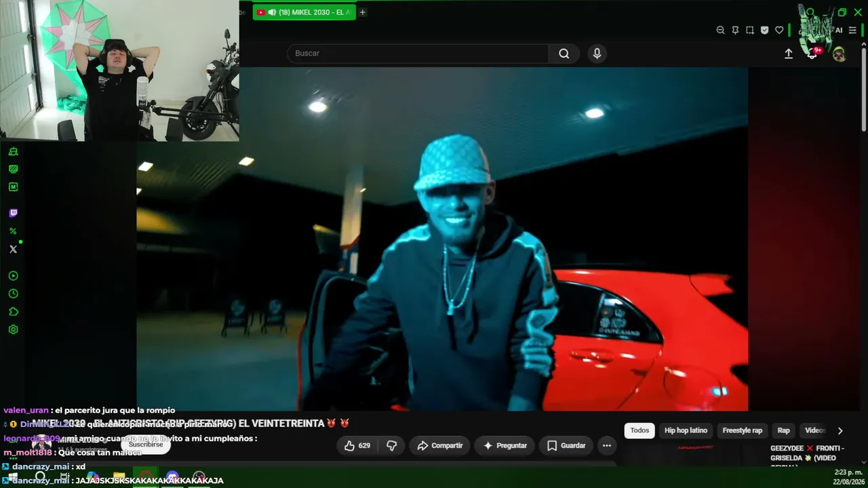This screenshot has width=868, height=488.
Task: Open the ad-blocker shield icon
Action: pyautogui.click(x=764, y=30)
